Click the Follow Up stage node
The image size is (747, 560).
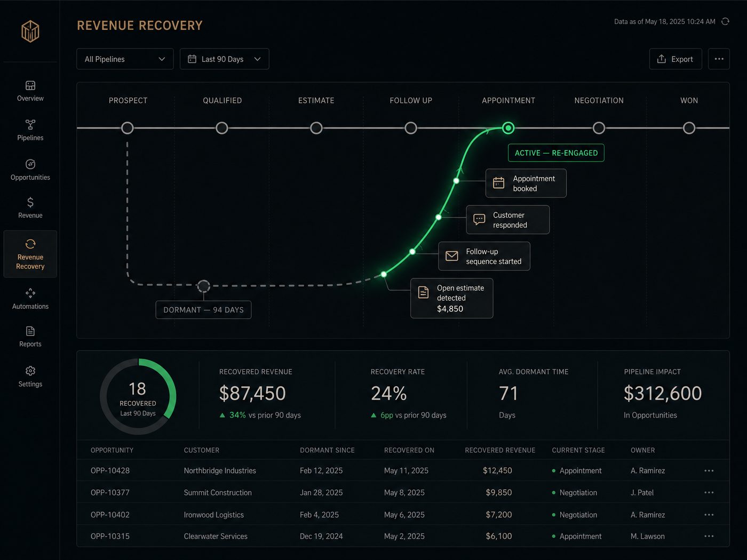(x=411, y=128)
